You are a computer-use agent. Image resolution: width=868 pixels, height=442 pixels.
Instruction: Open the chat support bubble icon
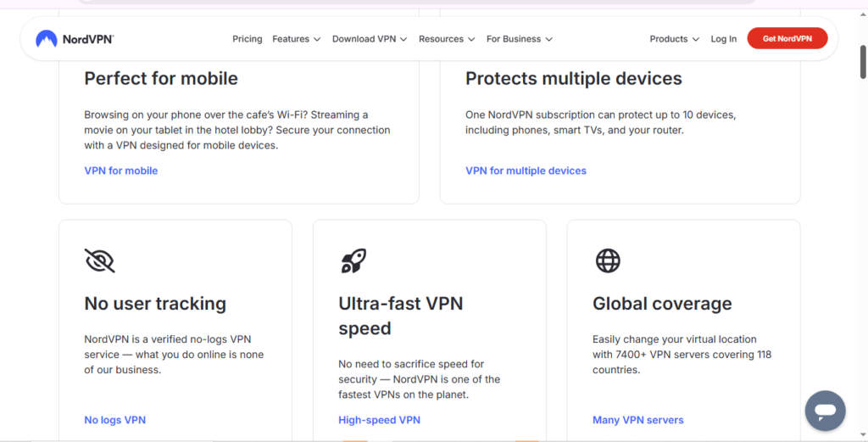tap(826, 411)
